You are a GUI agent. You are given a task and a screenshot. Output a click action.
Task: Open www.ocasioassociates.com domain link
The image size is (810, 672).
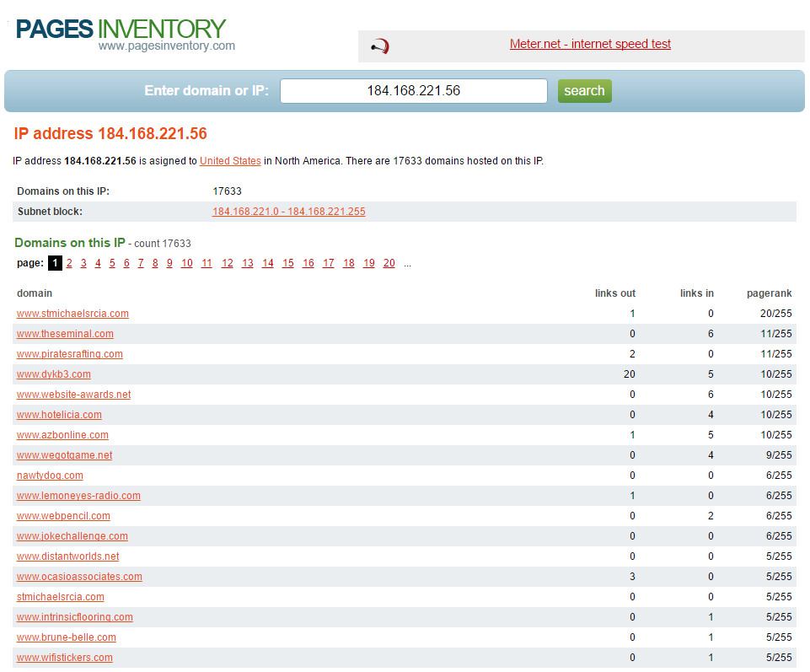(x=79, y=577)
